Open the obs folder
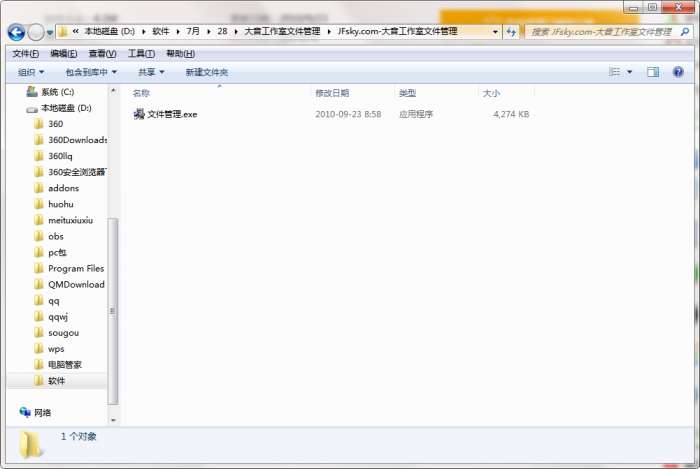Viewport: 700px width, 469px height. click(55, 237)
